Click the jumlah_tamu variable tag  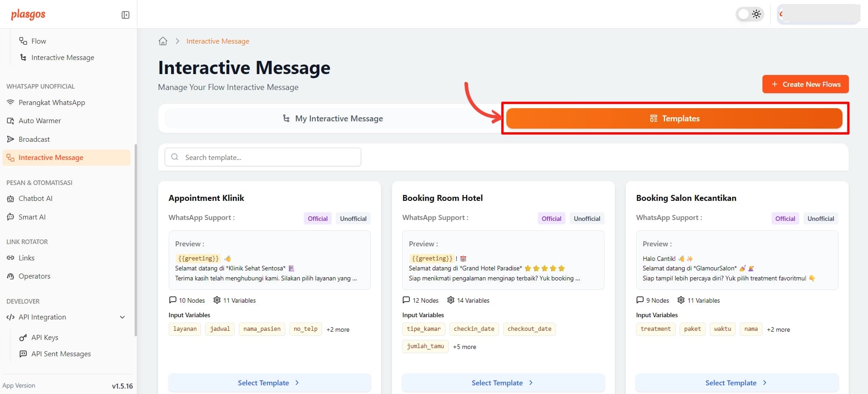coord(425,346)
